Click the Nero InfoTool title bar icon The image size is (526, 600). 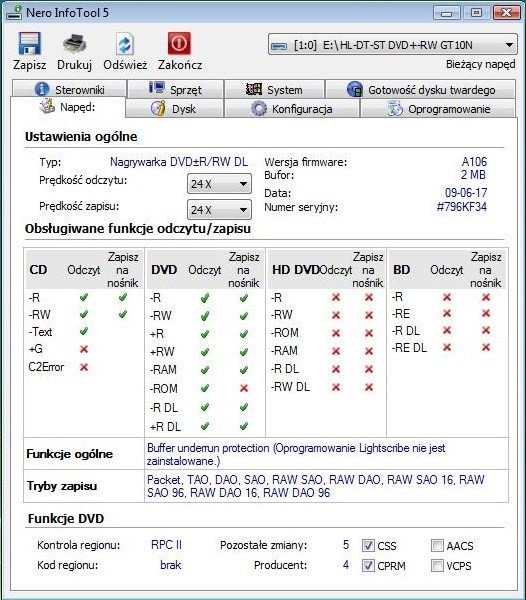[15, 12]
